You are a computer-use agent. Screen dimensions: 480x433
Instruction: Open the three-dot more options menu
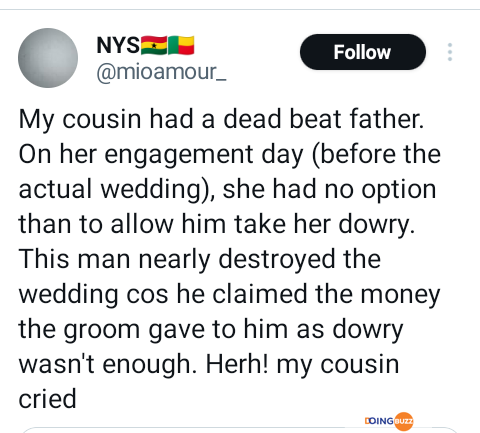point(450,52)
